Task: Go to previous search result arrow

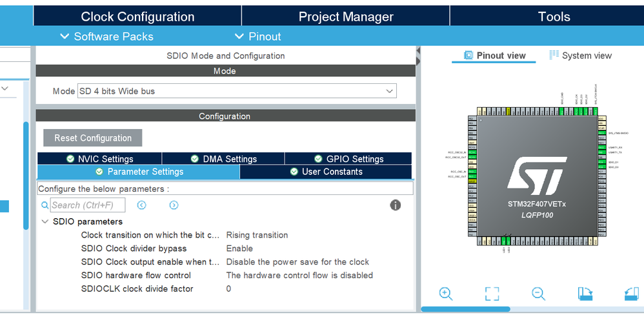Action: pos(142,205)
